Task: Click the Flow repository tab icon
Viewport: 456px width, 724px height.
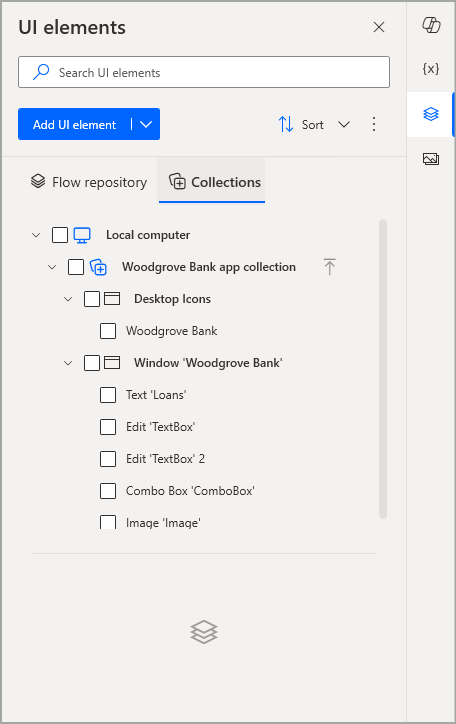Action: 38,181
